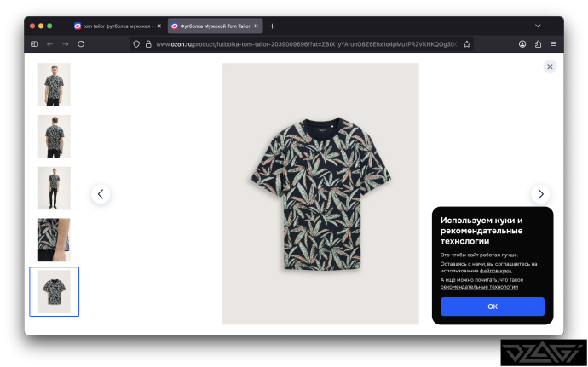Open a new browser tab
This screenshot has width=588, height=367.
coord(273,26)
